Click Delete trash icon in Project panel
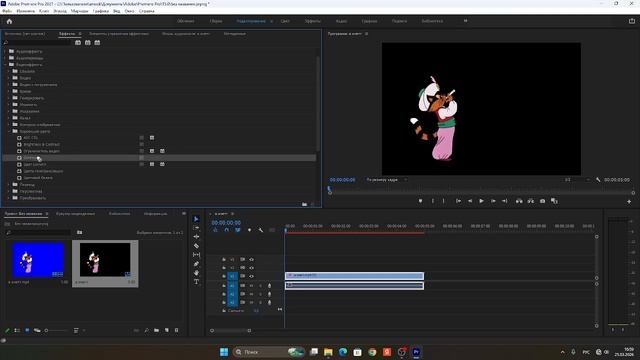Viewport: 640px width, 360px height. [x=176, y=330]
